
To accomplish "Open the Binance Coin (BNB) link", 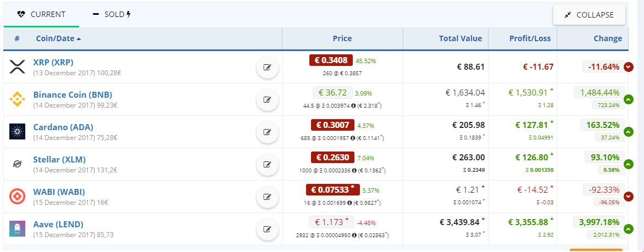I will click(x=73, y=95).
